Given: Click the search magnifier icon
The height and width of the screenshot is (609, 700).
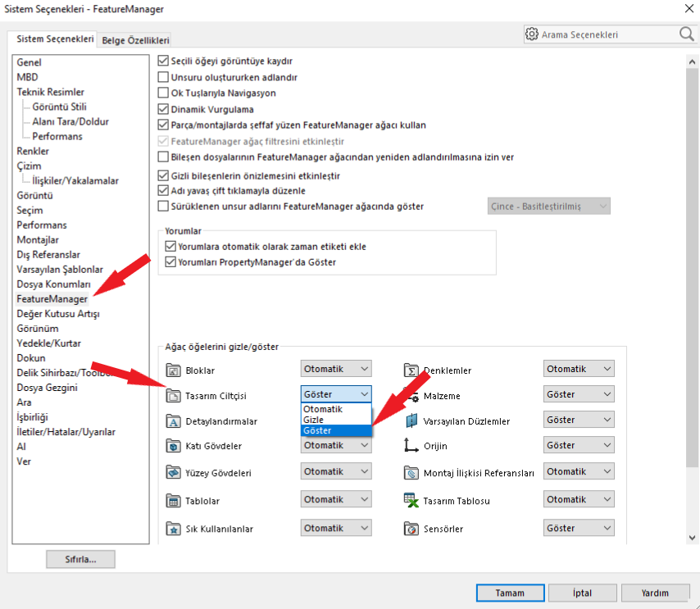Looking at the screenshot, I should pyautogui.click(x=685, y=34).
